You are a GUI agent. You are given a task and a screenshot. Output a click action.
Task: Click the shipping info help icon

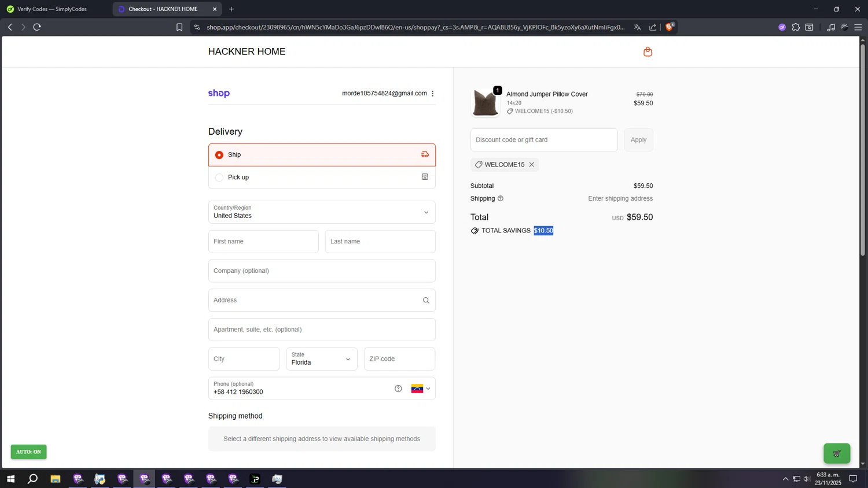(501, 198)
